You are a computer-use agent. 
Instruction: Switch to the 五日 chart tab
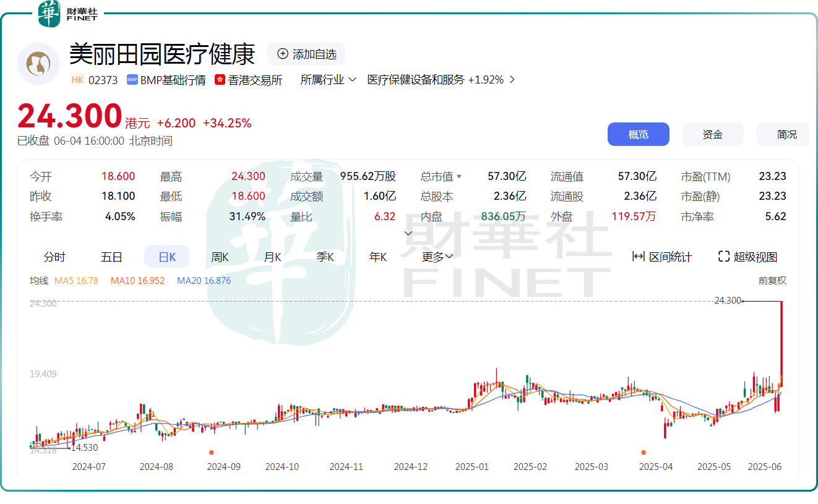click(111, 257)
